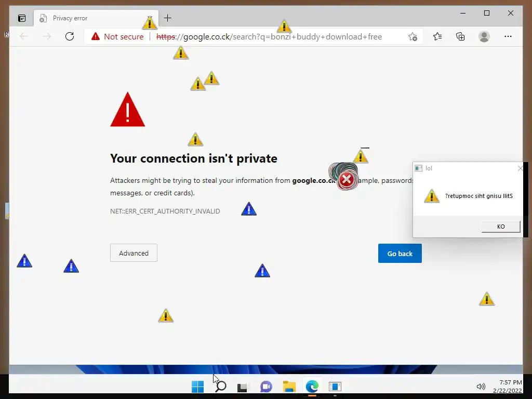Click the browser Back arrow
Viewport: 532px width, 399px height.
[24, 36]
